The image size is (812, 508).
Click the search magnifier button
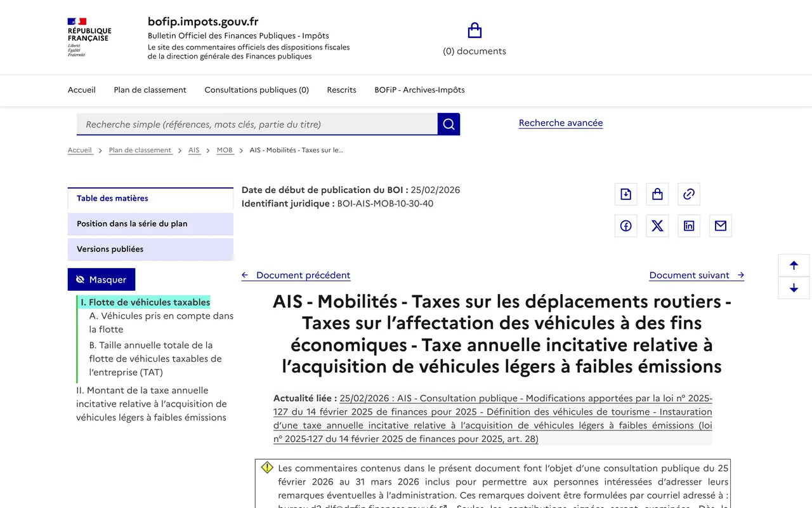[449, 124]
